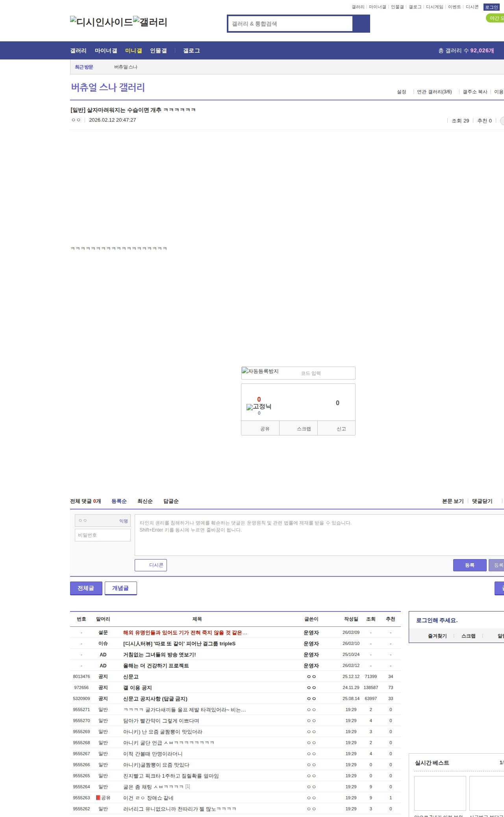
Task: Open the highlighted 미니갤 tab
Action: tap(133, 50)
